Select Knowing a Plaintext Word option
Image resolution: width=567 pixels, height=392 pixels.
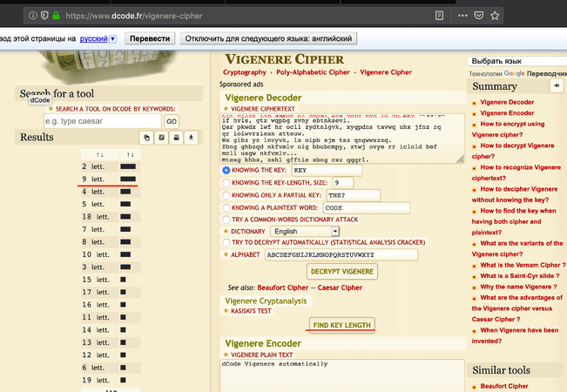tap(226, 208)
